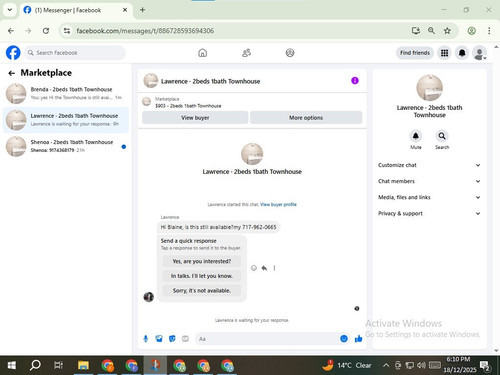Send quick response 'Sorry, it's not available.'
Viewport: 500px width, 375px height.
(202, 291)
